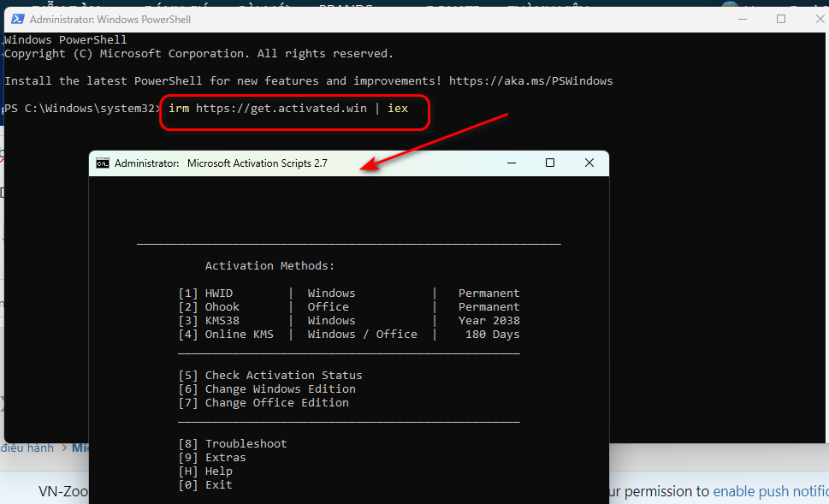Click '[7] Change Office Edition' line
The width and height of the screenshot is (829, 504).
264,402
